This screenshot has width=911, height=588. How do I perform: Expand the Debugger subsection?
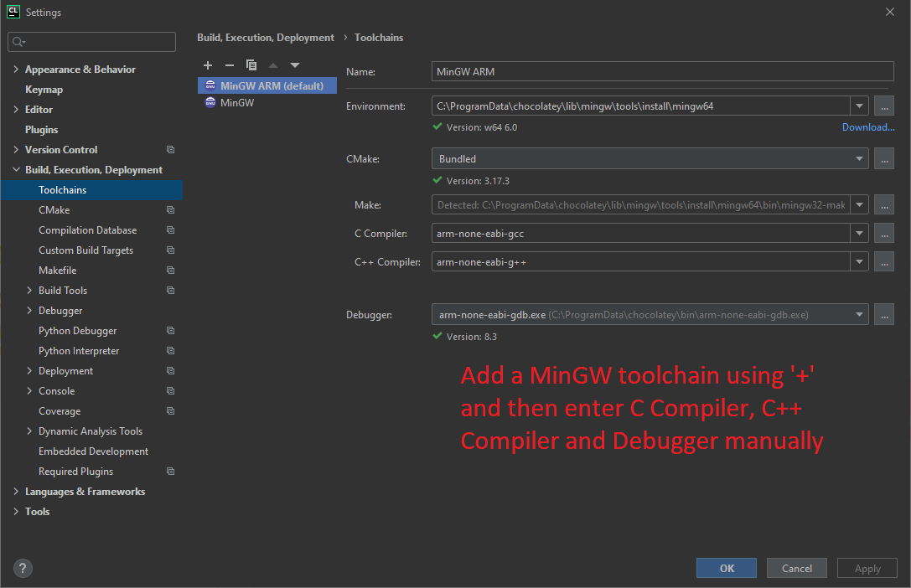(29, 311)
